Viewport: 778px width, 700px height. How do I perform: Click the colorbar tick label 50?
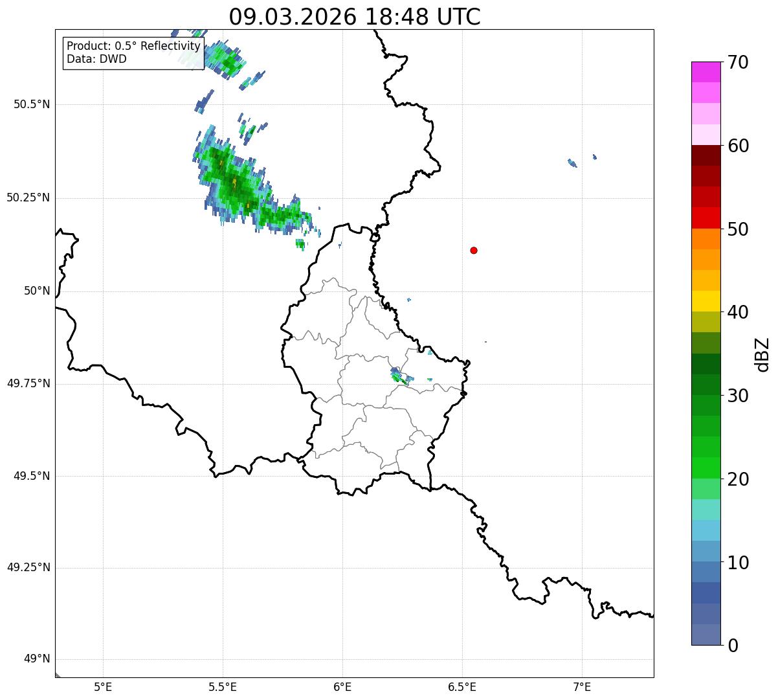[x=739, y=229]
